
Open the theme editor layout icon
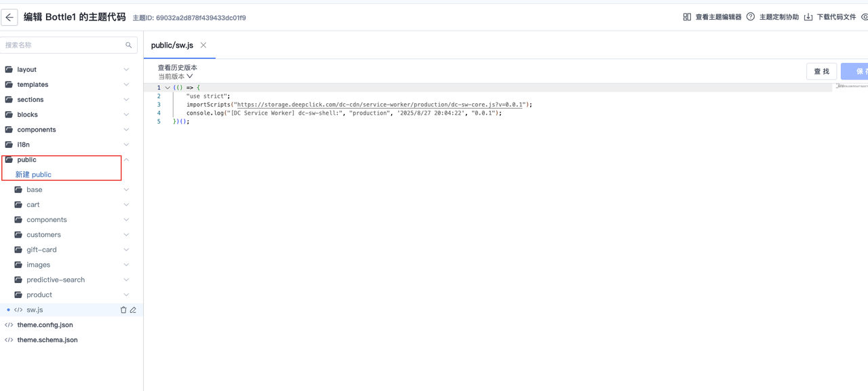[x=687, y=17]
